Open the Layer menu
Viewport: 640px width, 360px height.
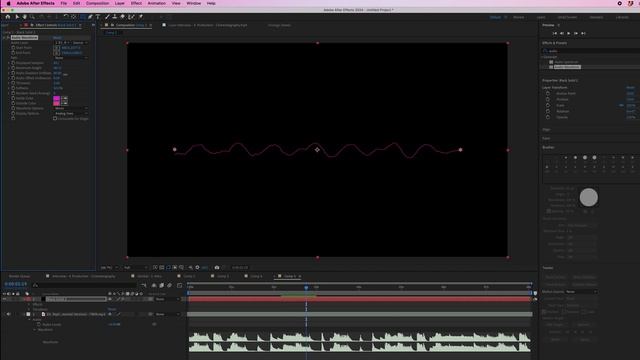(120, 3)
